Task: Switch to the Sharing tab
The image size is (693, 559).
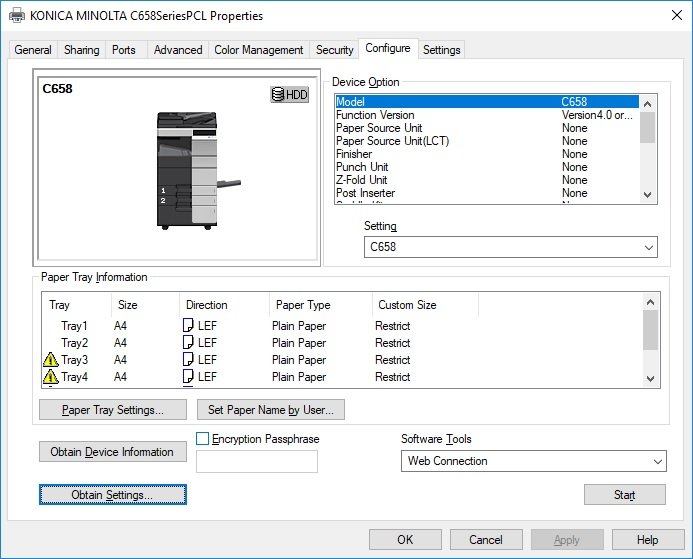Action: [81, 49]
